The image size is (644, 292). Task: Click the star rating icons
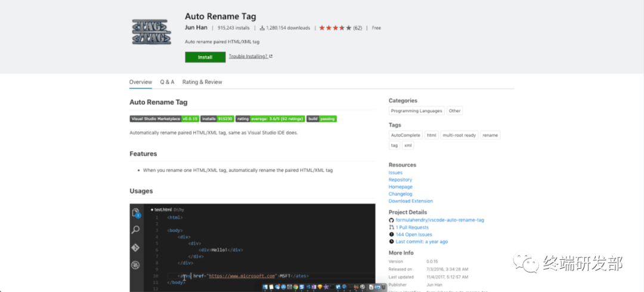point(335,28)
